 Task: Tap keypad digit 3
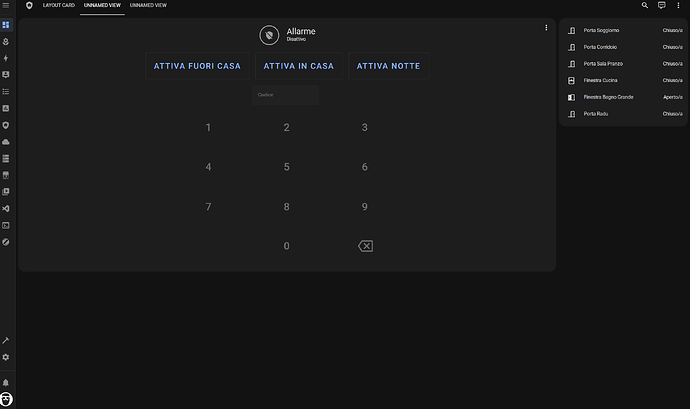click(364, 128)
